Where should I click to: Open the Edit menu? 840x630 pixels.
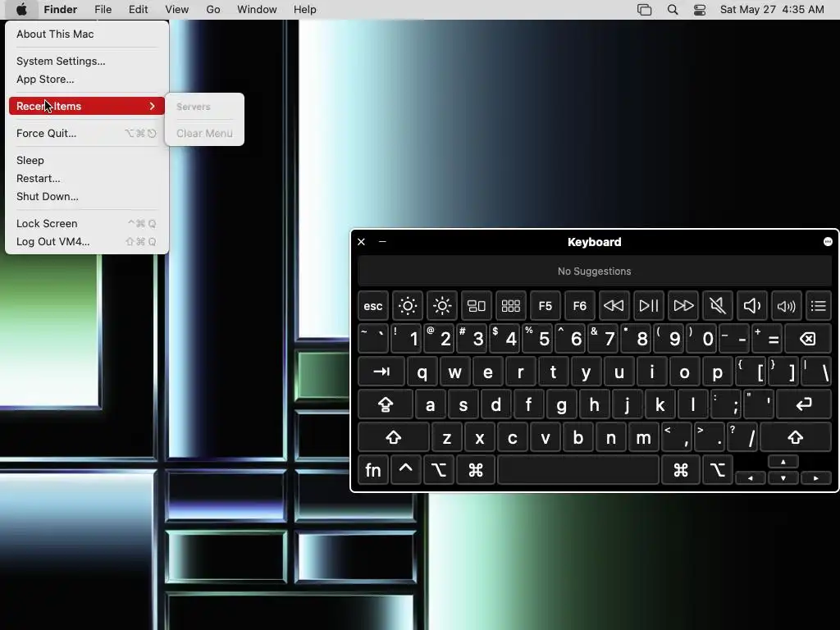point(138,10)
